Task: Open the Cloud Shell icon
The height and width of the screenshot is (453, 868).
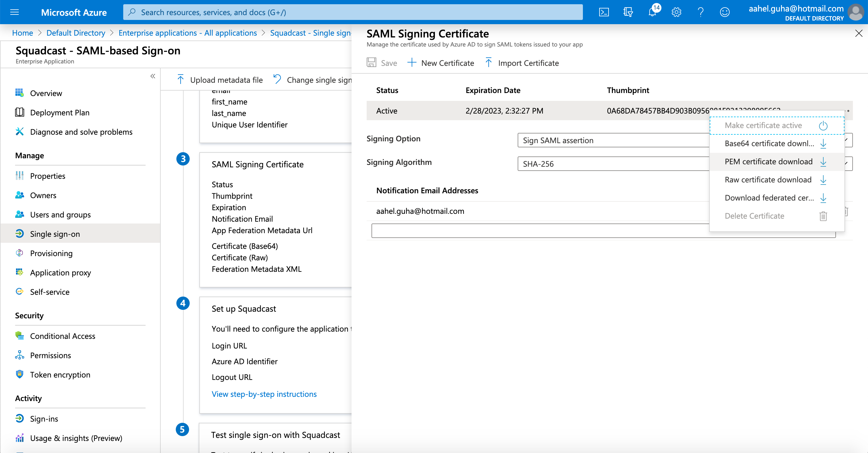Action: (603, 12)
